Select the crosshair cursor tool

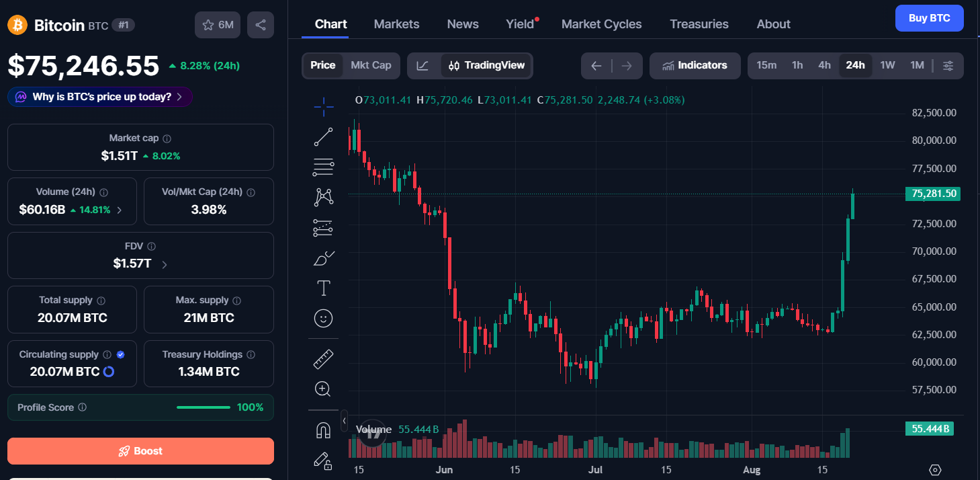point(324,106)
